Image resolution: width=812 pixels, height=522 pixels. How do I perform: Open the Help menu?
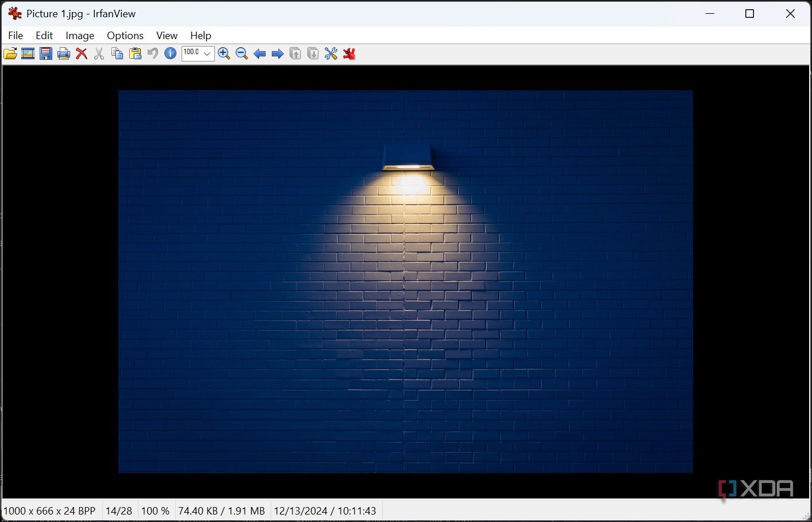point(201,36)
